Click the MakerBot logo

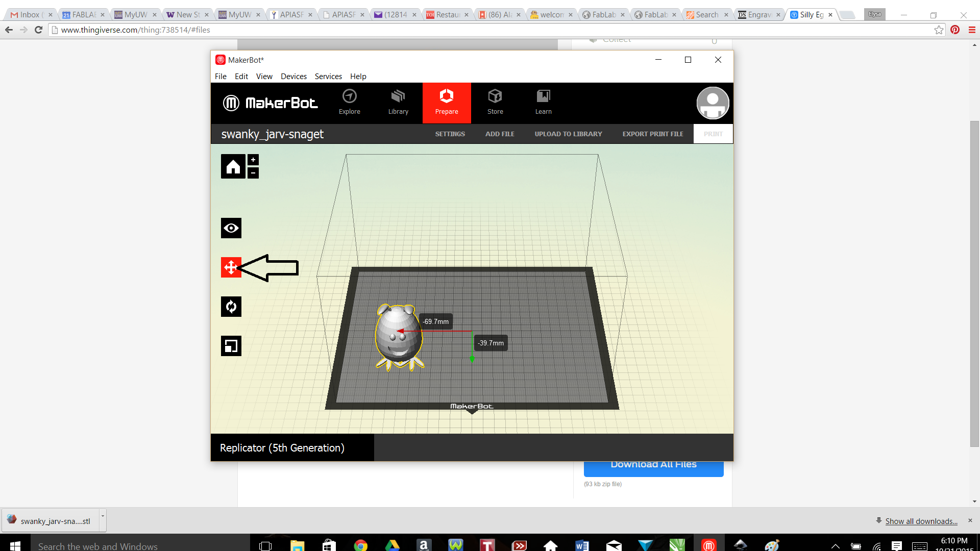[x=270, y=103]
